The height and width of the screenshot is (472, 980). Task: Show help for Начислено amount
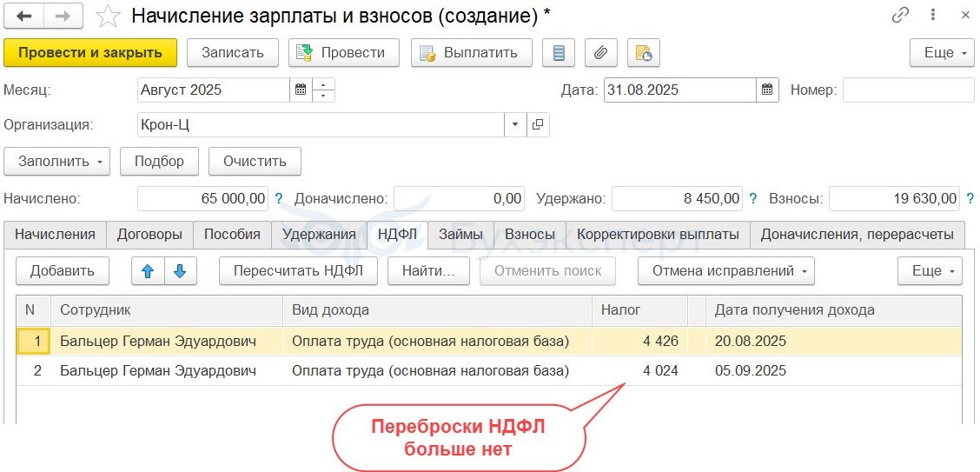click(279, 199)
